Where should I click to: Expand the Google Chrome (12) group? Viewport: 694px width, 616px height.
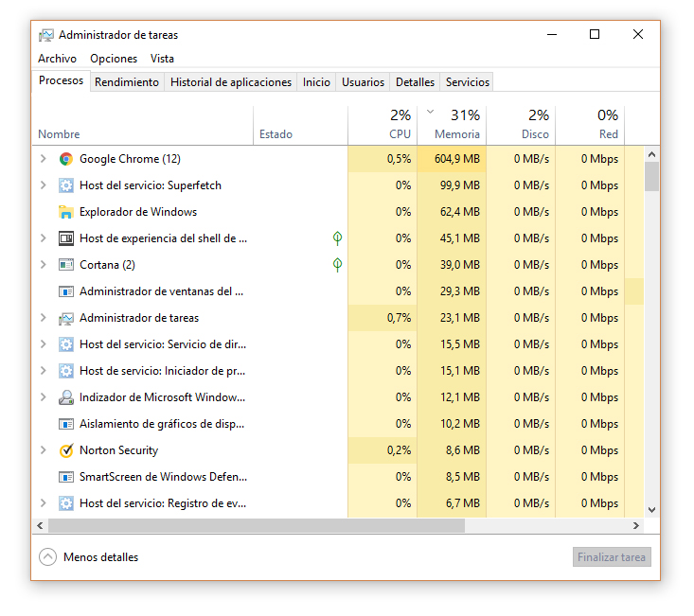pos(43,159)
